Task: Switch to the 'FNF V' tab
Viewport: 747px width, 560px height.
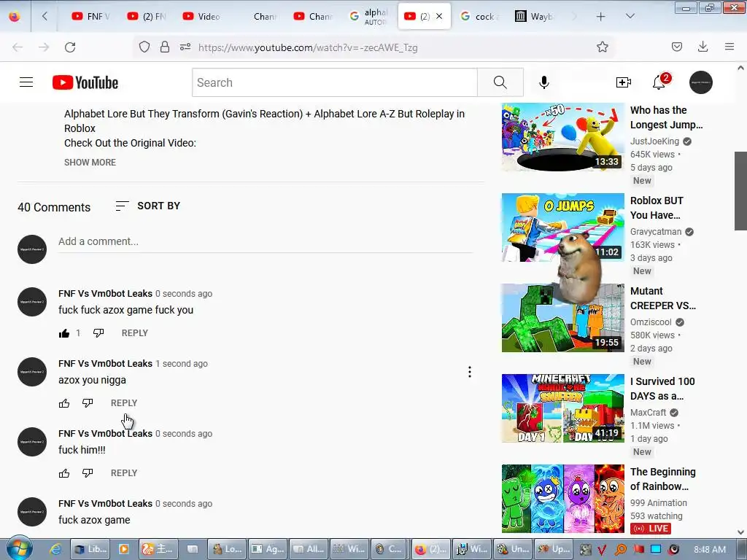Action: pyautogui.click(x=91, y=16)
